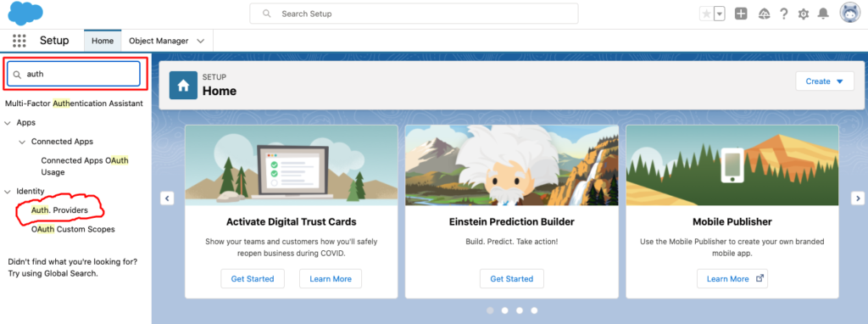
Task: Open the Create dropdown button
Action: 824,81
